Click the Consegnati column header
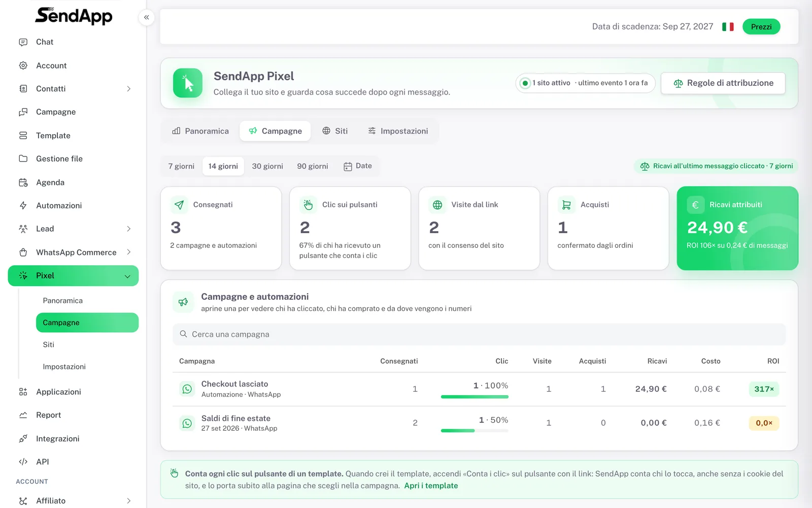The width and height of the screenshot is (812, 508). 399,361
